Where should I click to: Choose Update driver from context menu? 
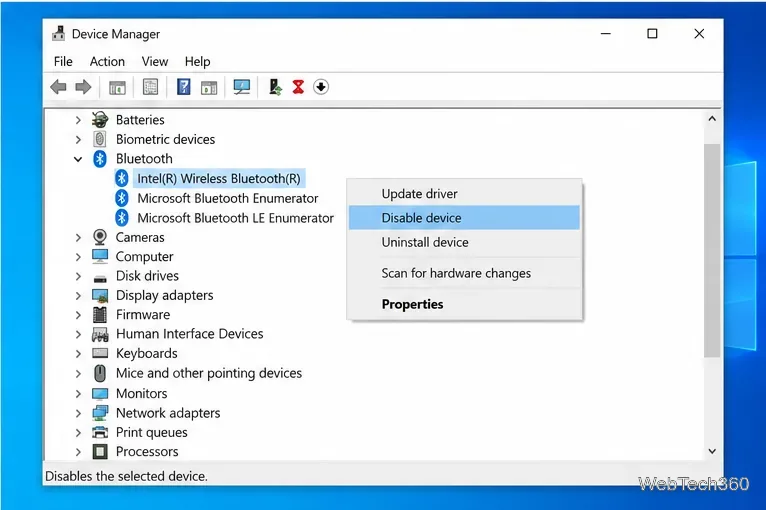[x=464, y=194]
